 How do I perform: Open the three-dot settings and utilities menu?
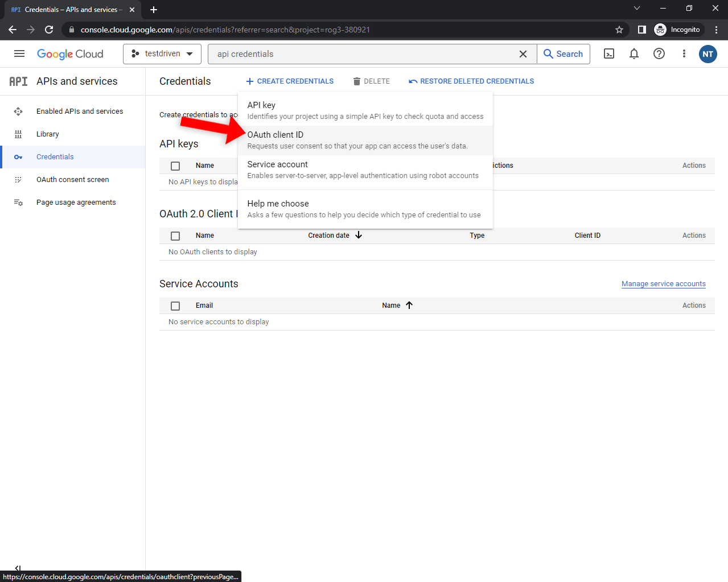[x=684, y=54]
